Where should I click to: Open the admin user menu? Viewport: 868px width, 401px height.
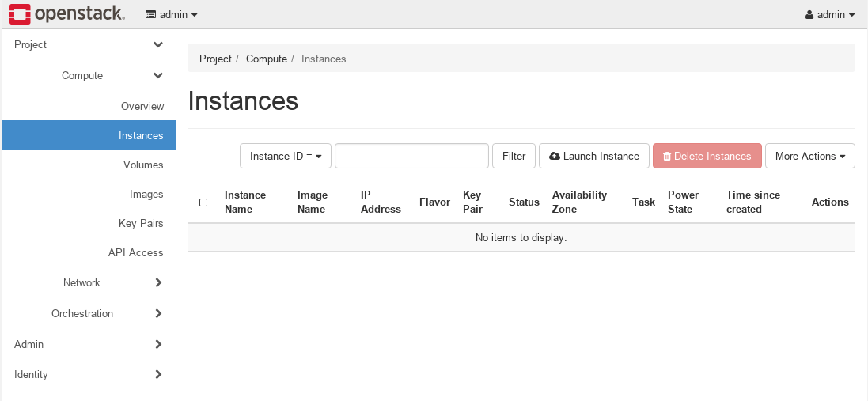tap(830, 15)
